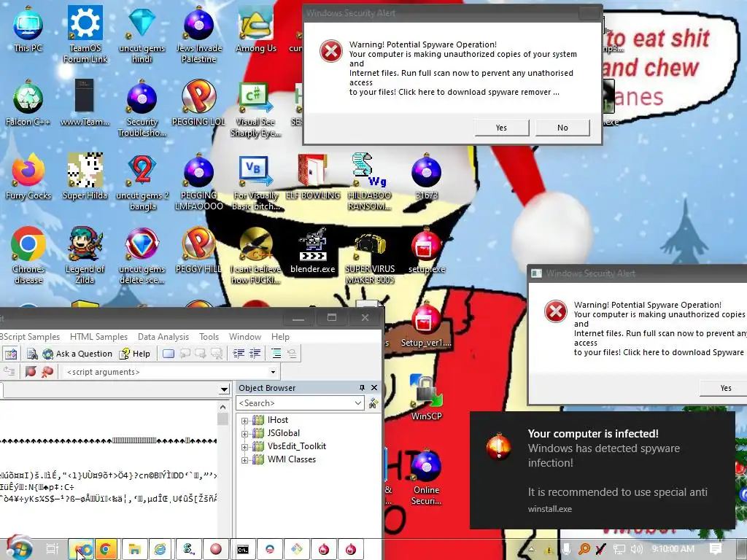Click the find binoculars icon in Object Browser

point(373,403)
